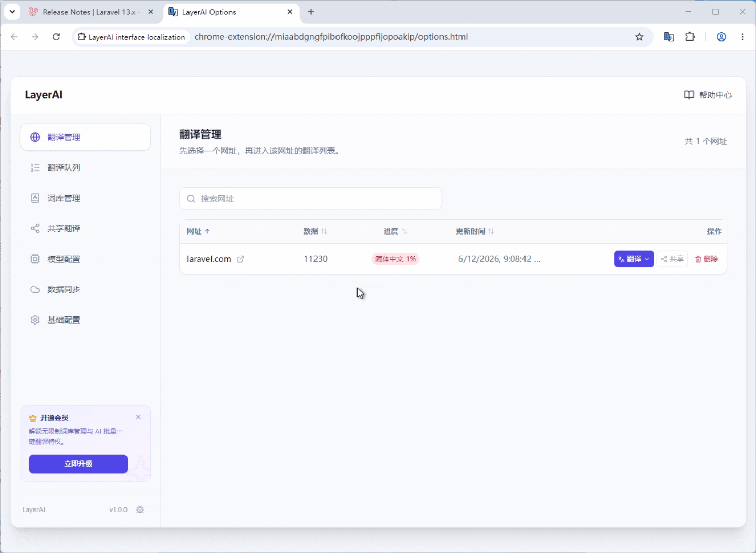Click the 共 1 个网址 count text

tap(706, 141)
